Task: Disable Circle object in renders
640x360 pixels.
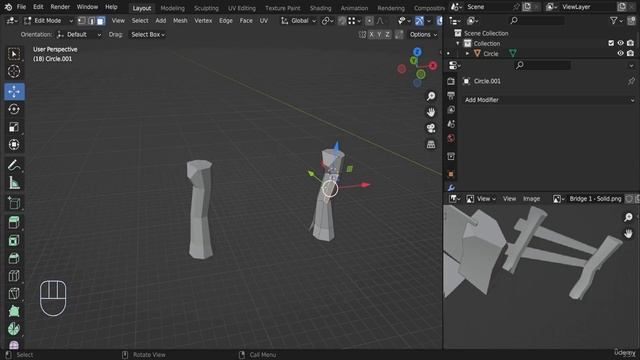Action: pyautogui.click(x=631, y=53)
